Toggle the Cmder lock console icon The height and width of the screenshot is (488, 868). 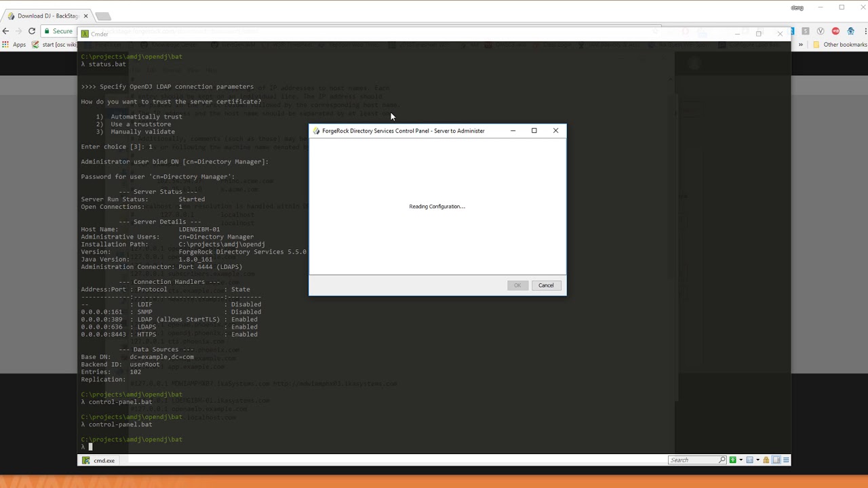point(766,460)
